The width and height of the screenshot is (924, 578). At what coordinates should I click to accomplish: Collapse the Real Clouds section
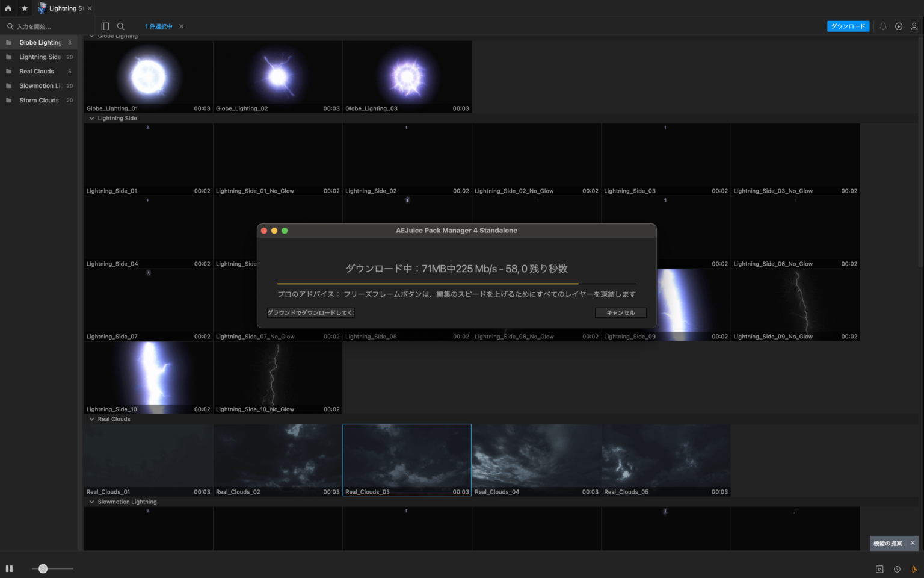point(92,420)
